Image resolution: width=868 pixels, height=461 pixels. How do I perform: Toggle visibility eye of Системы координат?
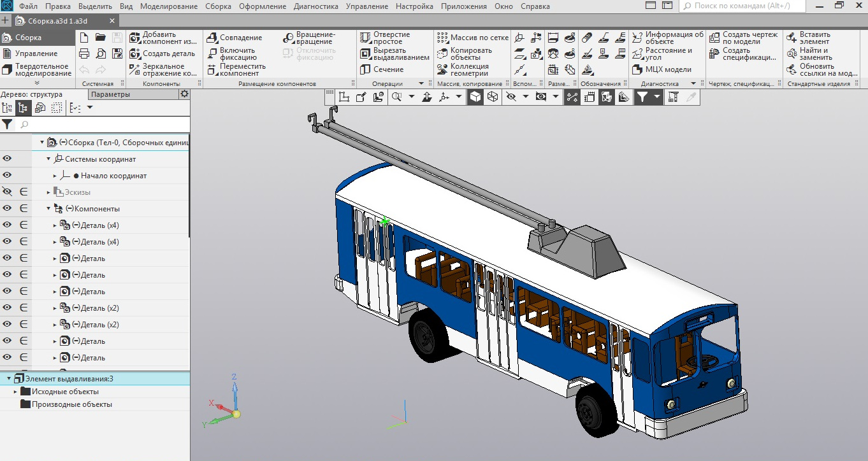(8, 159)
